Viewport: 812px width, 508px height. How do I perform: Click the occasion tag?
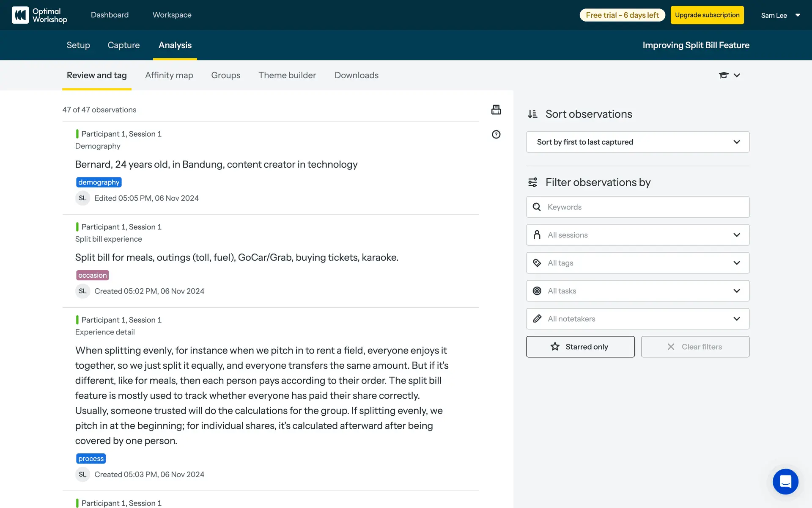(x=92, y=276)
